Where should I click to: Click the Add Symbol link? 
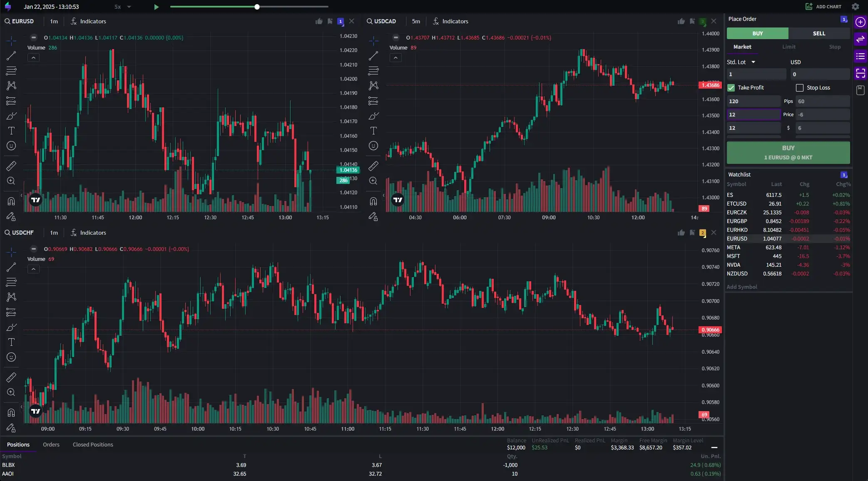point(741,287)
